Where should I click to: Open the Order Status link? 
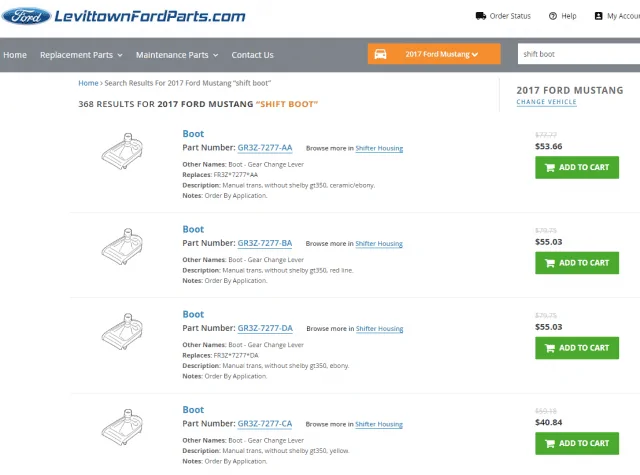[510, 16]
